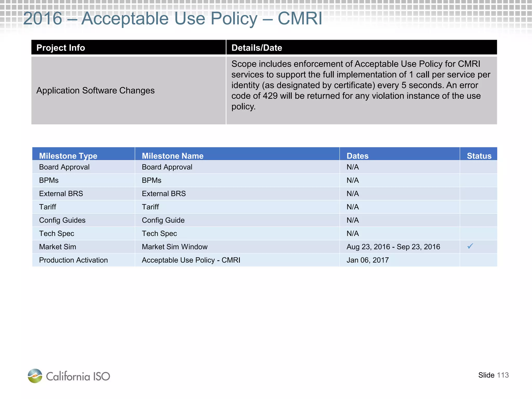The height and width of the screenshot is (399, 532).
Task: Click the 'Details/Date' header cell
Action: click(x=362, y=47)
